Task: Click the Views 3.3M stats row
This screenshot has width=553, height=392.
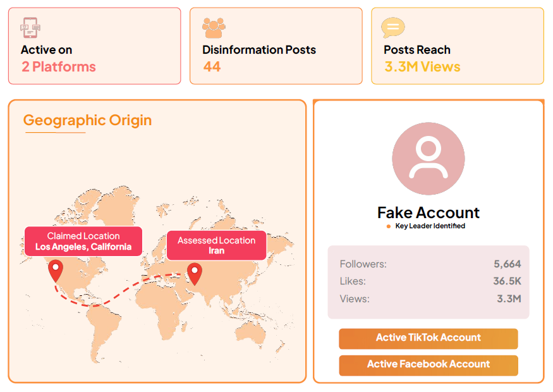Action: (x=428, y=298)
